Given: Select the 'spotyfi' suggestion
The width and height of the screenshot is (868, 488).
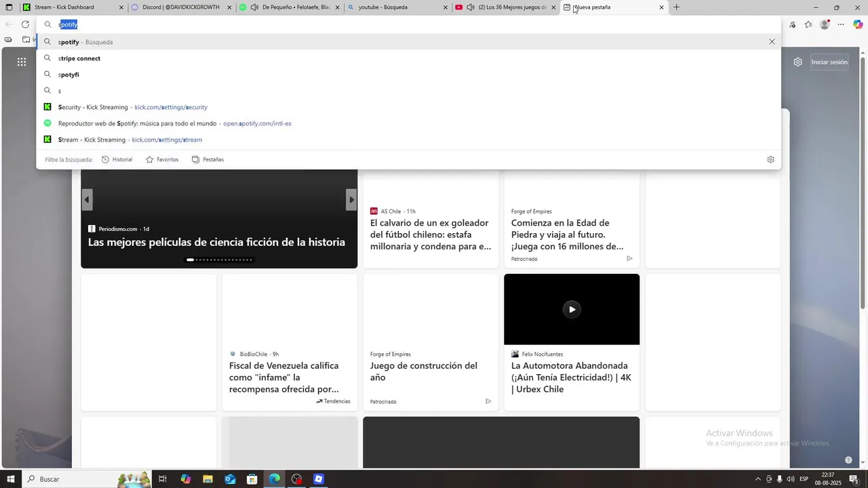Looking at the screenshot, I should coord(408,75).
